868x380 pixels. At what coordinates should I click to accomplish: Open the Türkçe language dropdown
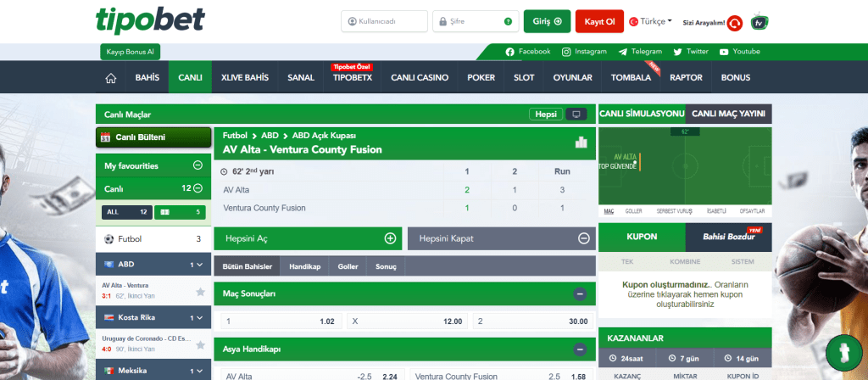[651, 21]
